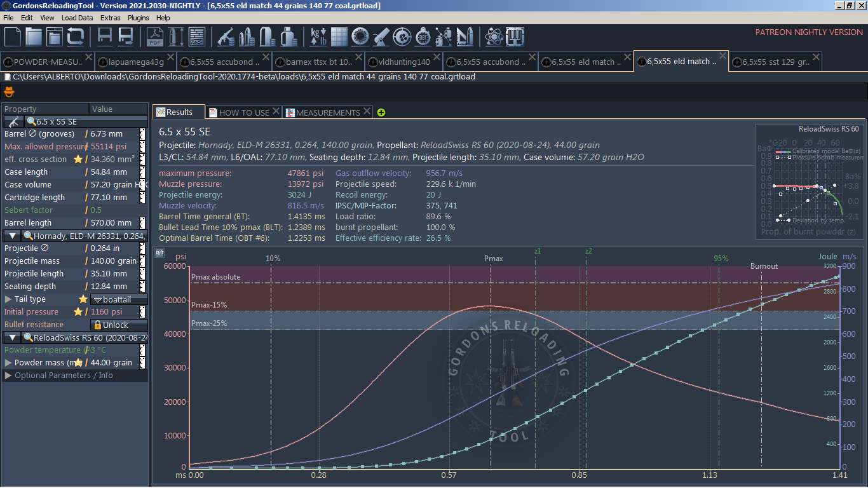Open the Plugins menu
Viewport: 868px width, 488px height.
138,18
